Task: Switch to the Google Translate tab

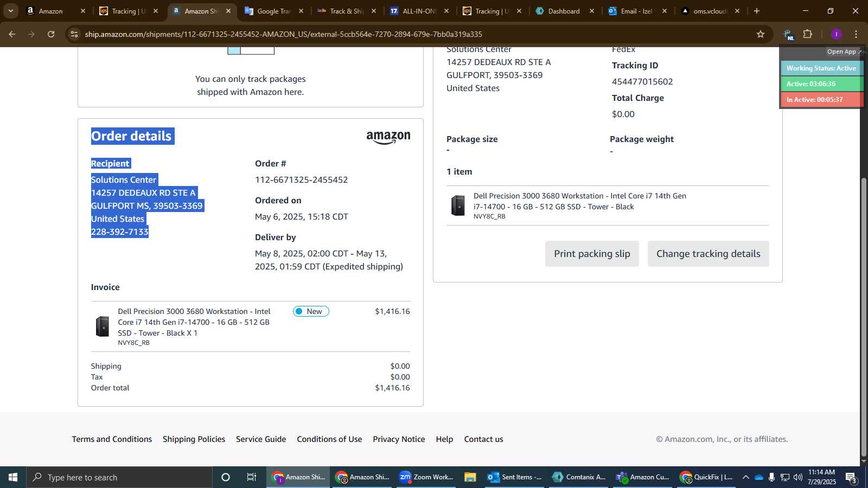Action: (274, 11)
